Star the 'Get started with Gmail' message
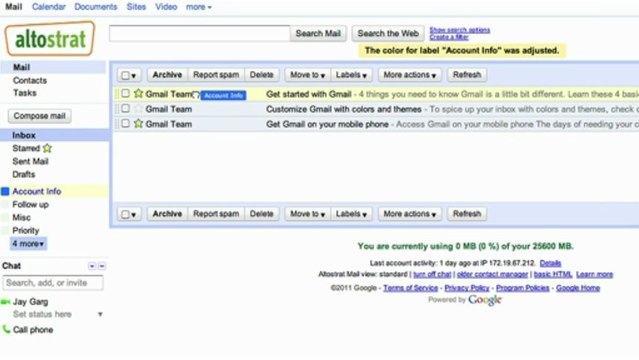The height and width of the screenshot is (360, 639). coord(139,93)
